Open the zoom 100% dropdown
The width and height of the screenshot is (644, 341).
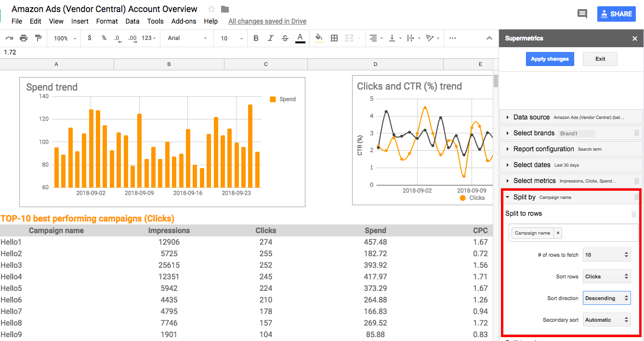pyautogui.click(x=65, y=38)
